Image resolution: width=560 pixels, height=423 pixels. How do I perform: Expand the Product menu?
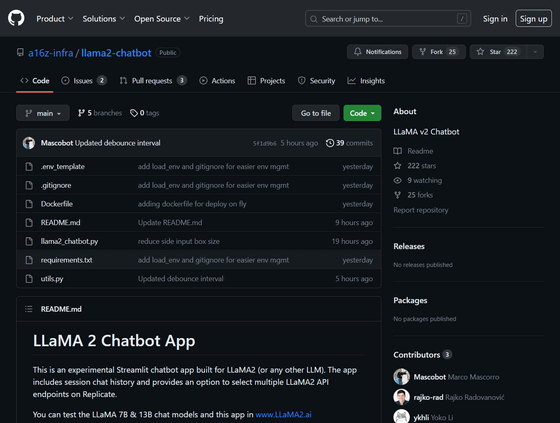tap(55, 19)
